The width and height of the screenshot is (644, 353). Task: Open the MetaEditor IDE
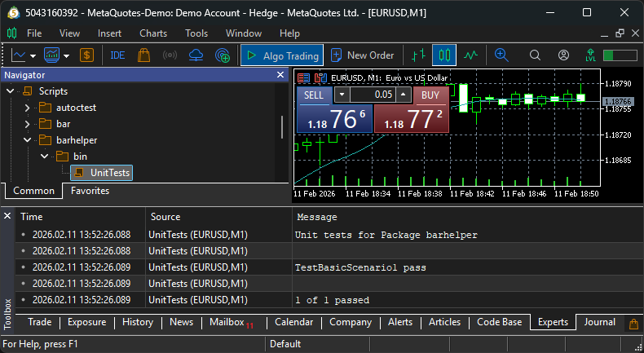pos(117,55)
